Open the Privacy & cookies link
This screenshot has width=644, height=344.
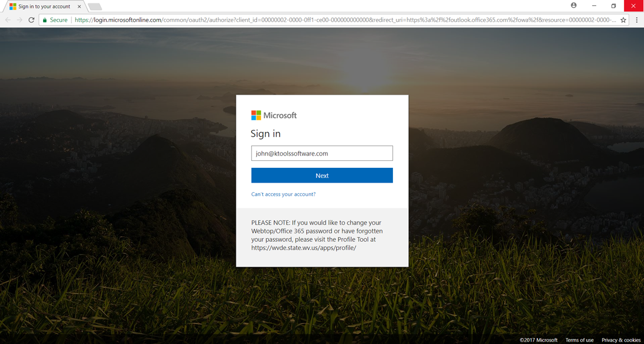pos(620,340)
